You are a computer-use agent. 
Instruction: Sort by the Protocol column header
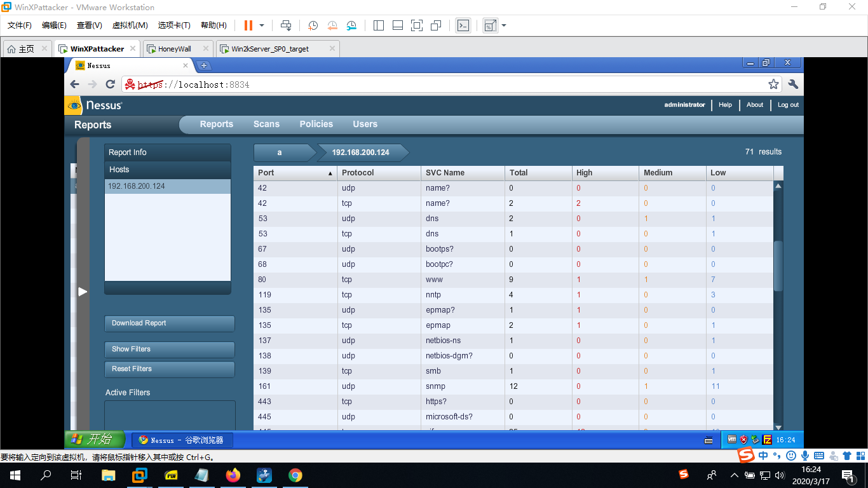379,173
